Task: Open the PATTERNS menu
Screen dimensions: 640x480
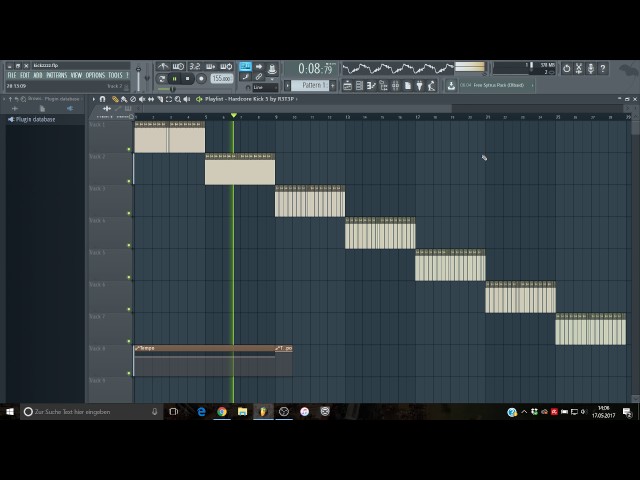Action: coord(57,76)
